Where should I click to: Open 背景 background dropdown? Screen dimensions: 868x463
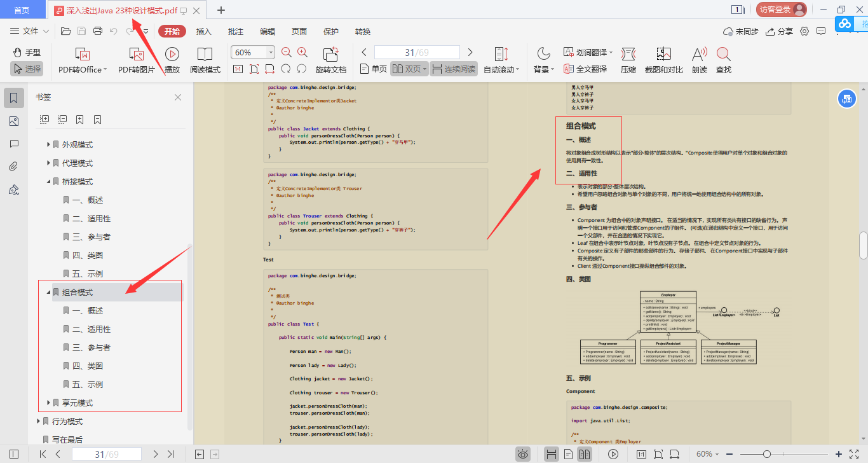(544, 61)
